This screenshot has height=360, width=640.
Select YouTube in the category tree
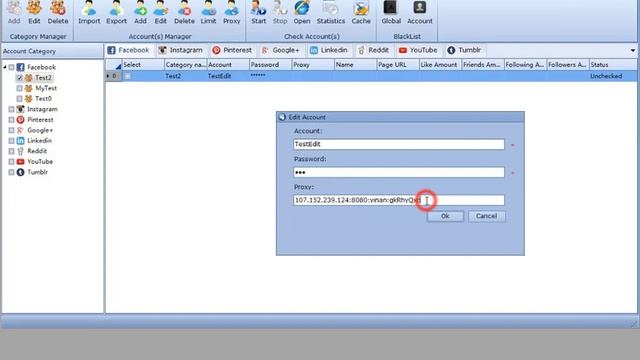40,162
